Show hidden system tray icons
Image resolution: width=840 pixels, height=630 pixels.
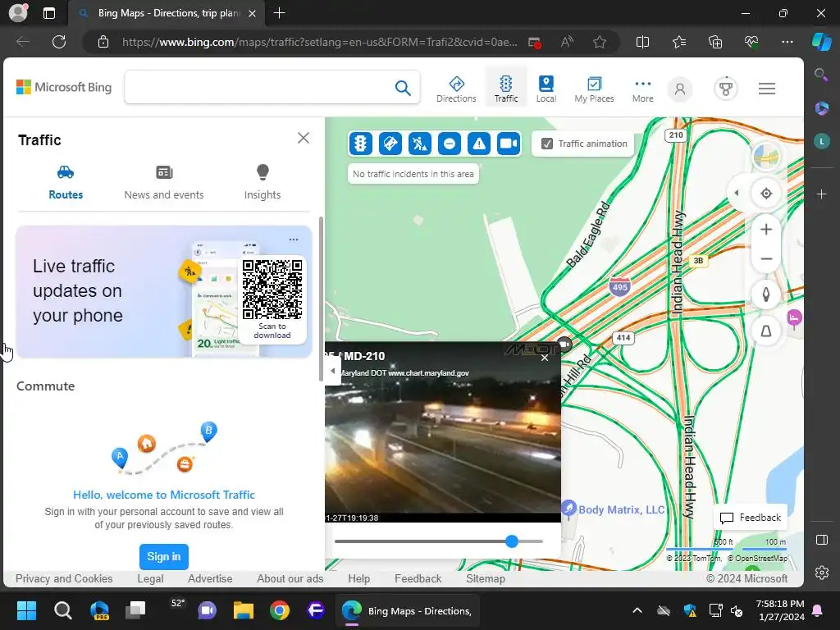[x=637, y=610]
